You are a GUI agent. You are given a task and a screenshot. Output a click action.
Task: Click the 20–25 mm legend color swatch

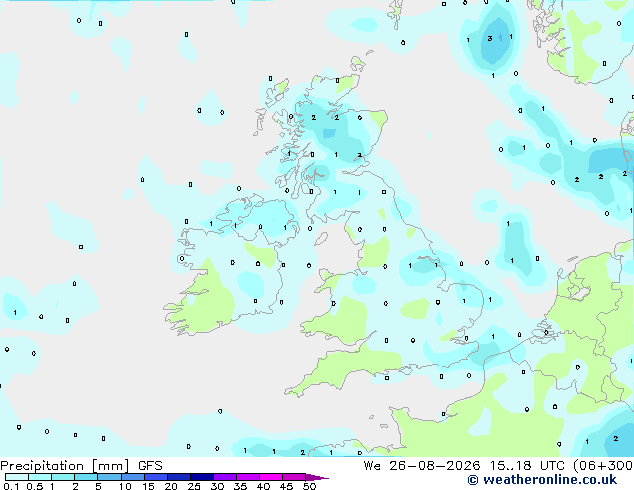point(179,477)
